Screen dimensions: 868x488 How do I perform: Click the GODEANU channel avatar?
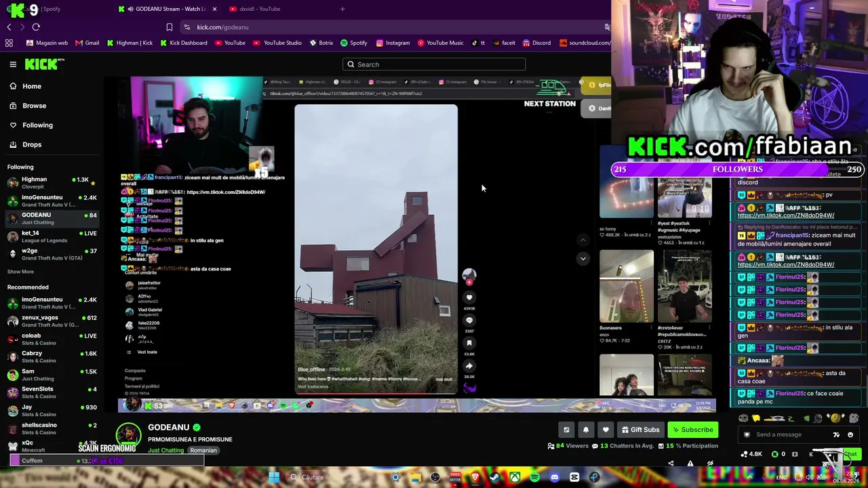[129, 435]
